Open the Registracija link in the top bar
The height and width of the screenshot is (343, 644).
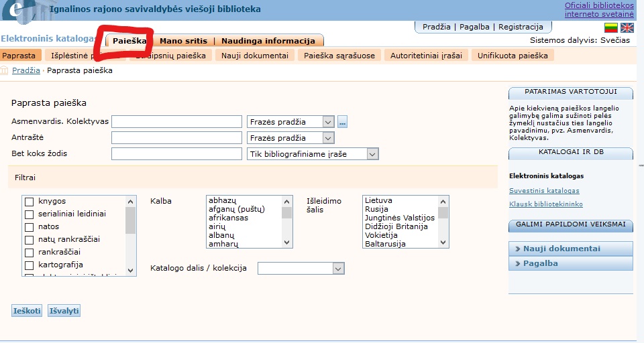pos(521,27)
